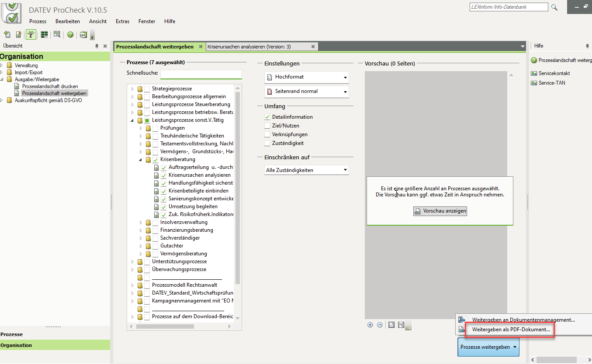Click the Prüfungen folder icon
The image size is (592, 364).
click(x=149, y=128)
